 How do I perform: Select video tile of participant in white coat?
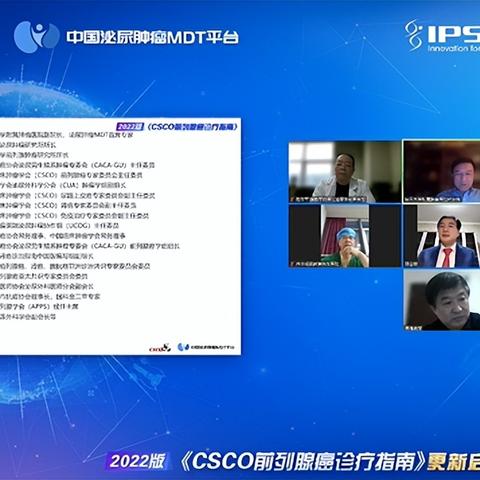345,172
